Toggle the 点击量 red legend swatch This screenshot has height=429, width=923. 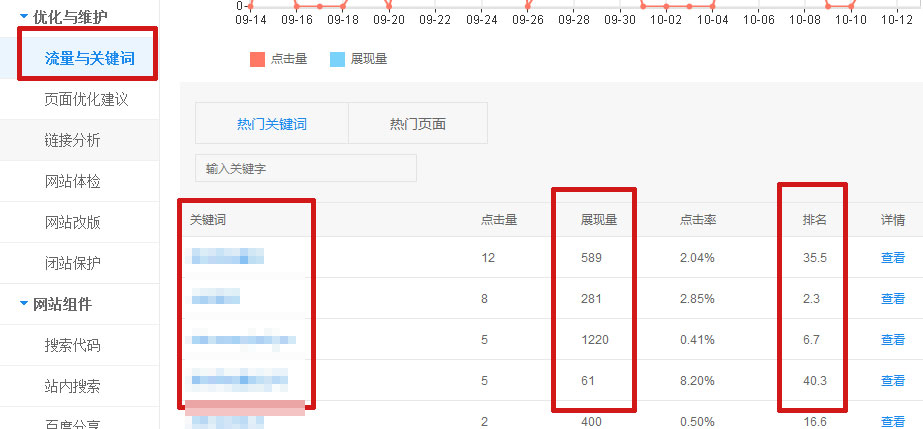(257, 59)
